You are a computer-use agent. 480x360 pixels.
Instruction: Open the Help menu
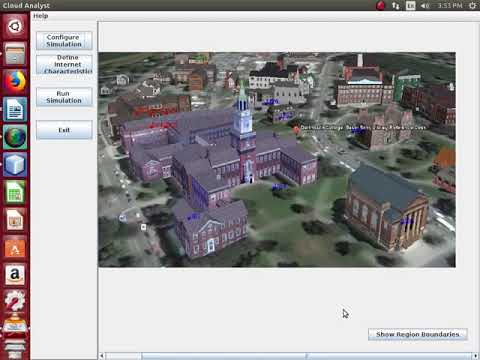[40, 16]
